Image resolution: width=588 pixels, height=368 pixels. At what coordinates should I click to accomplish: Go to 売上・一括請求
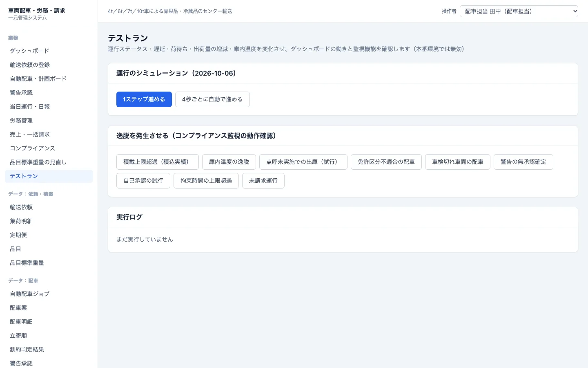[49, 135]
